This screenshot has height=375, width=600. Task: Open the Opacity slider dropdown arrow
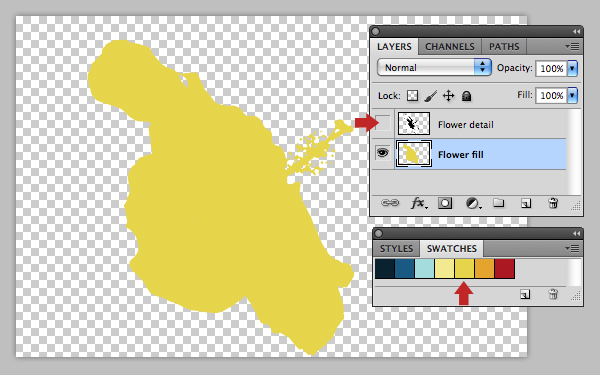pyautogui.click(x=572, y=68)
